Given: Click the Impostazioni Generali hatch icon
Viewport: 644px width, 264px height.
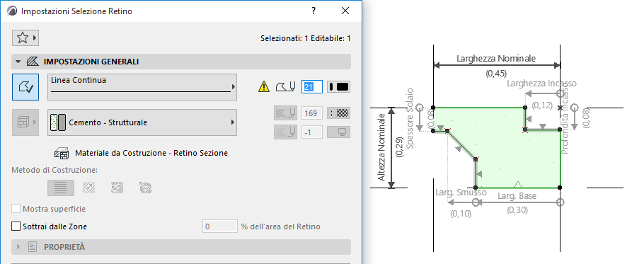Looking at the screenshot, I should (x=32, y=62).
